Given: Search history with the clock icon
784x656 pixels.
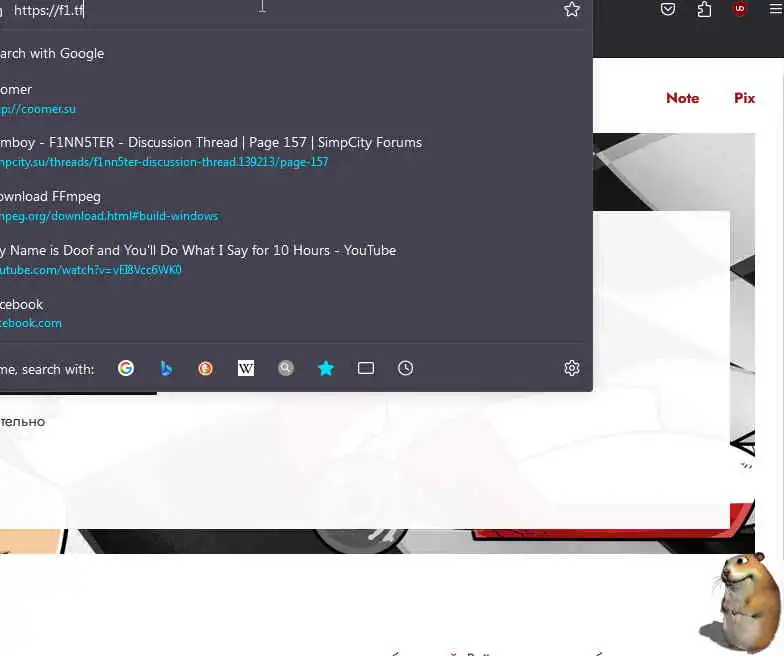Looking at the screenshot, I should click(x=406, y=368).
